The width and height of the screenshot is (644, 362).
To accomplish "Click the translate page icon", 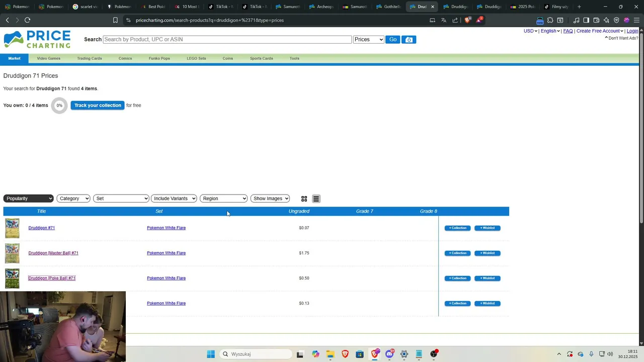I will pyautogui.click(x=444, y=20).
